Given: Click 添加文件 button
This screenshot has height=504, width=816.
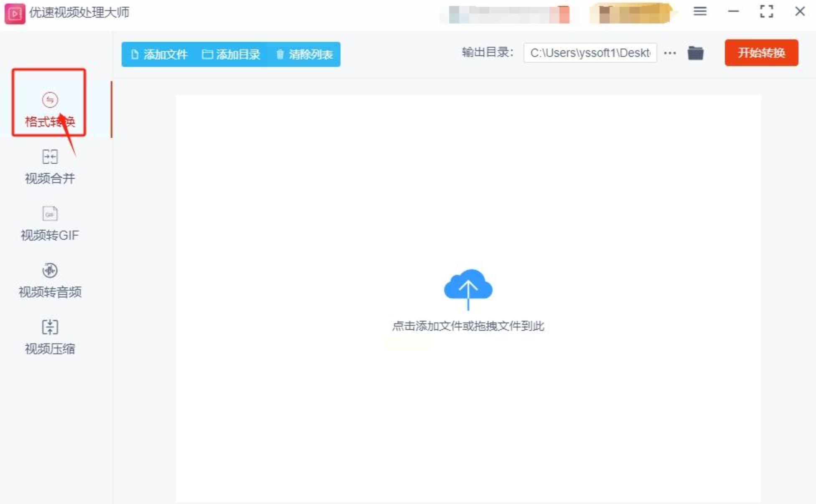Looking at the screenshot, I should (159, 54).
